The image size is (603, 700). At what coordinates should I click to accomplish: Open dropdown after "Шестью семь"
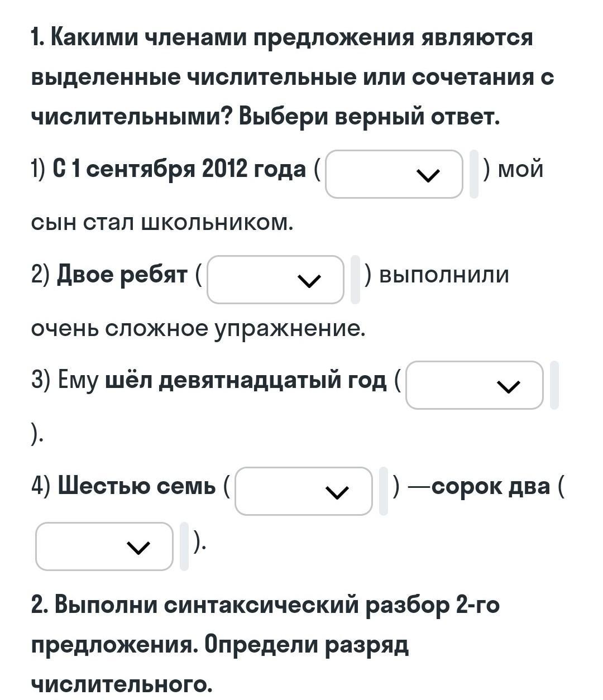click(303, 491)
